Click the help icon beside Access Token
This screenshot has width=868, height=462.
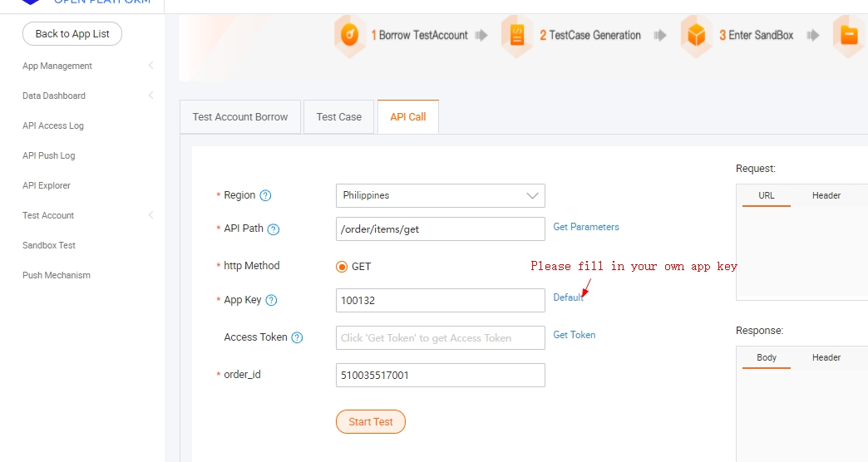point(297,338)
